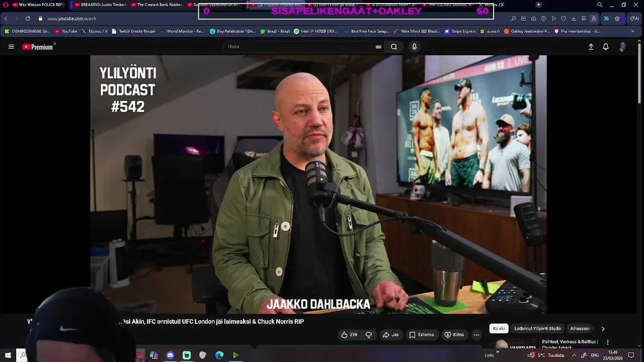Screen dimensions: 644x362
Task: Go to YouTube Premium home logo
Action: tap(38, 47)
